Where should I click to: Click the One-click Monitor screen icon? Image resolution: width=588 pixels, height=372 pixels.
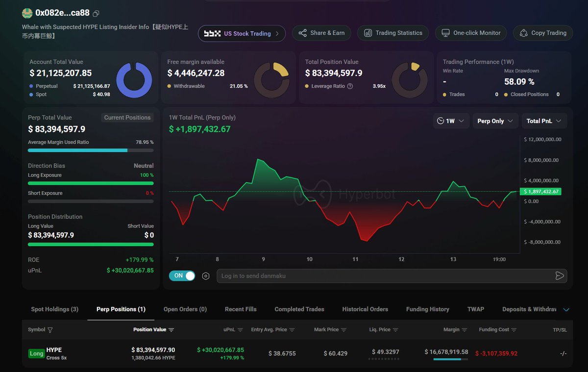coord(445,33)
